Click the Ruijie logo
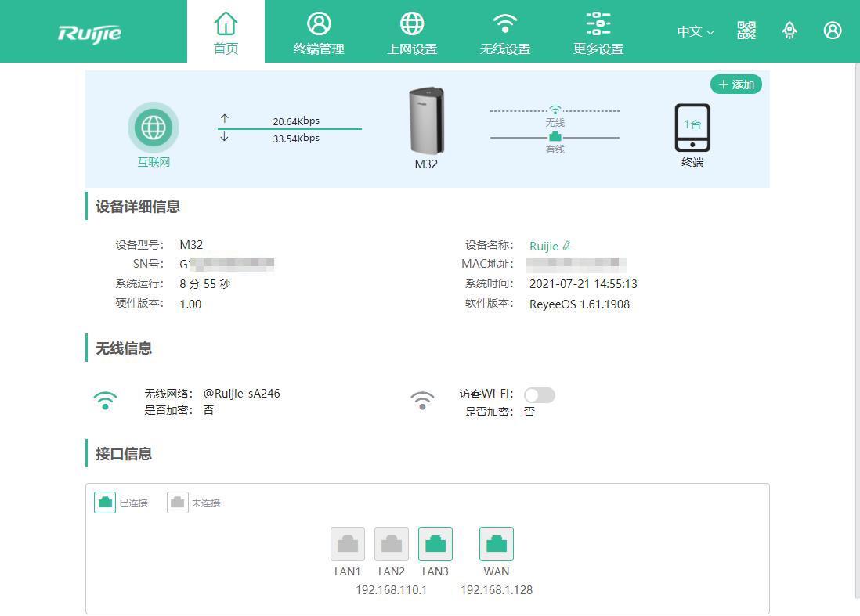Viewport: 860px width, 616px height. coord(89,34)
